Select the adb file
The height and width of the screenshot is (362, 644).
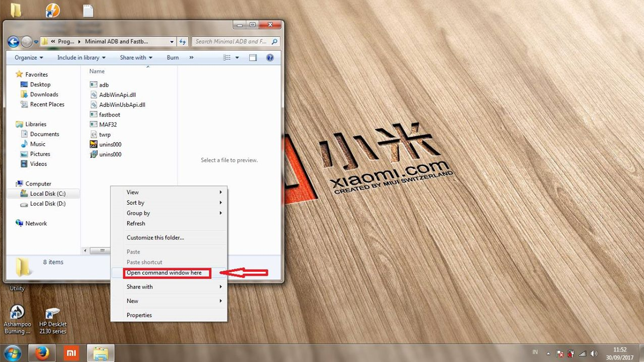pos(99,85)
